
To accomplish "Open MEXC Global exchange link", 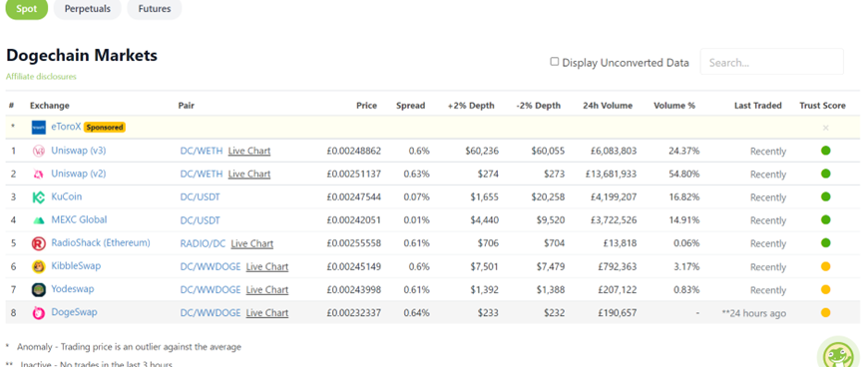I will pos(79,219).
